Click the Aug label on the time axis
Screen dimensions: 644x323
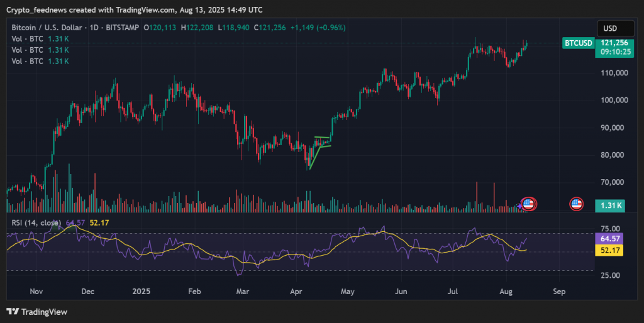click(505, 292)
